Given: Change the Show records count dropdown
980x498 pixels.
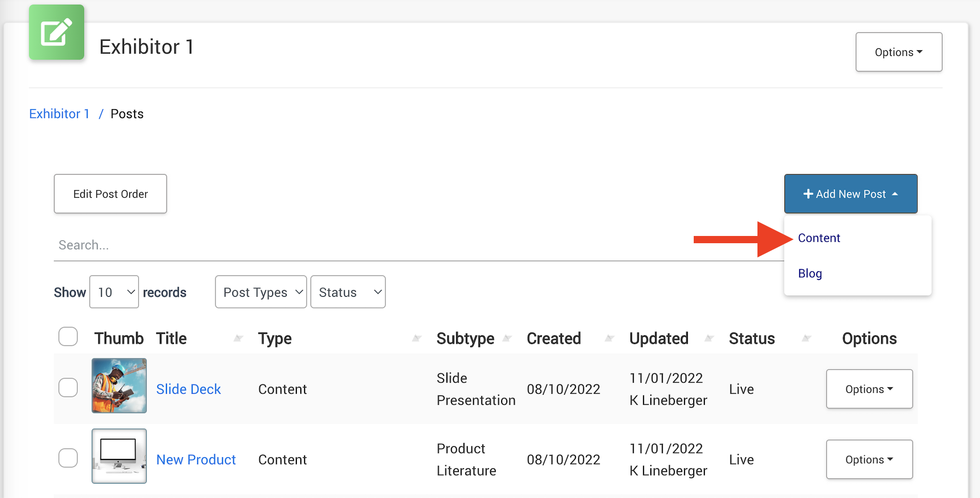Looking at the screenshot, I should pyautogui.click(x=114, y=292).
